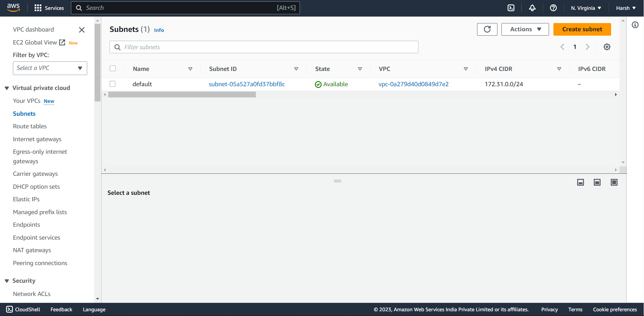
Task: Open the notifications bell
Action: pos(532,7)
